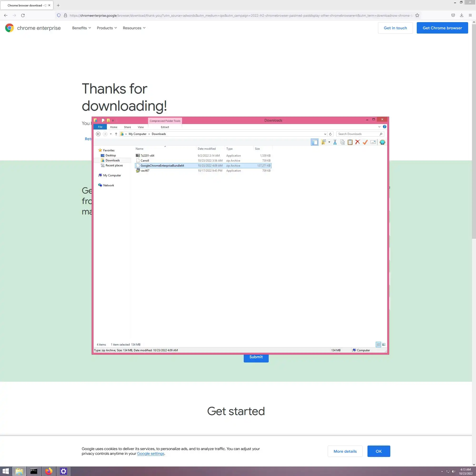
Task: Open the address bar history dropdown
Action: pyautogui.click(x=325, y=134)
